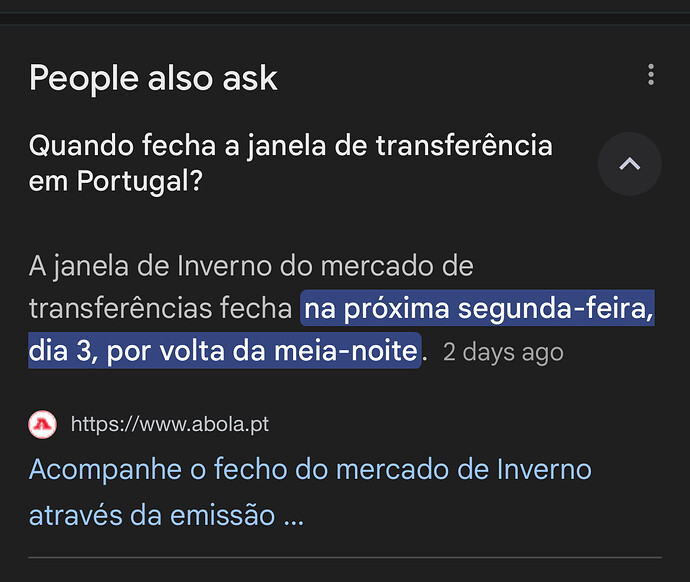Click the '2 days ago' timestamp
Image resolution: width=690 pixels, height=582 pixels.
(503, 352)
